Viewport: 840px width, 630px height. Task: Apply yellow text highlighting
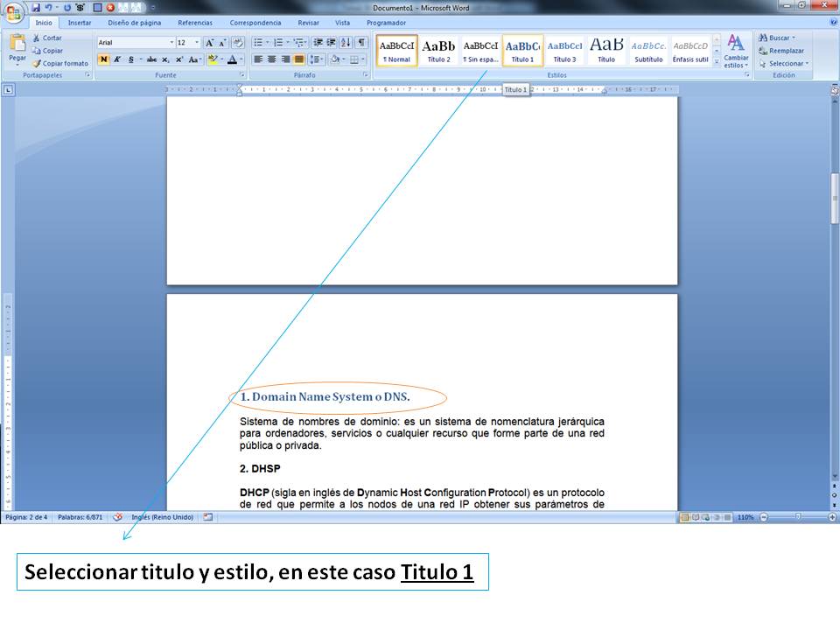coord(213,59)
